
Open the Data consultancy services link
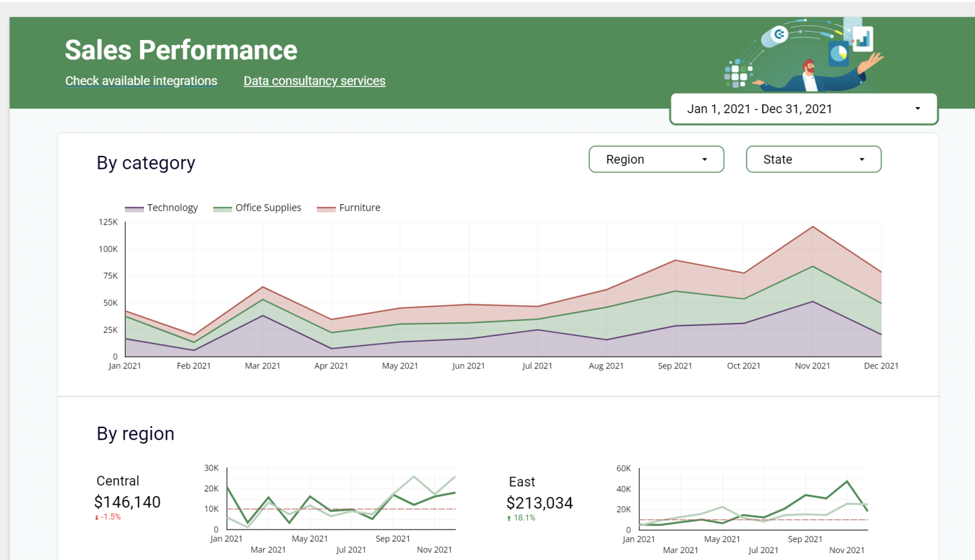(314, 81)
